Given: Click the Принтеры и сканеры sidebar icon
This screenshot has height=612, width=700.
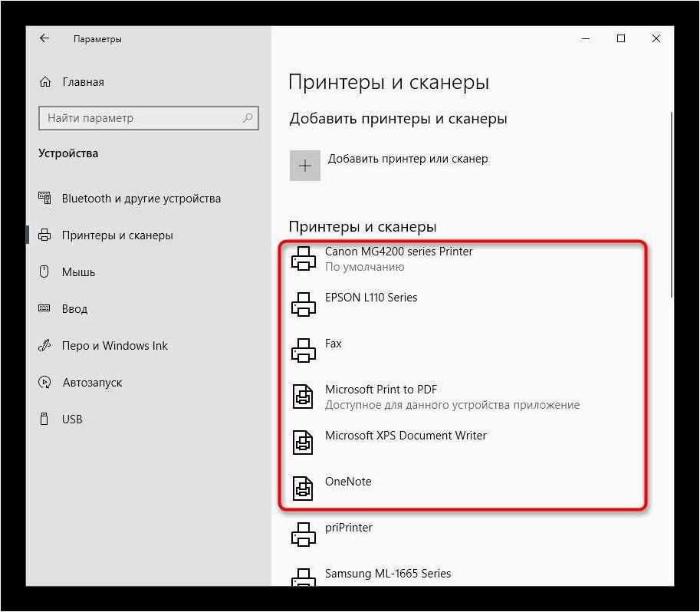Looking at the screenshot, I should click(x=44, y=235).
